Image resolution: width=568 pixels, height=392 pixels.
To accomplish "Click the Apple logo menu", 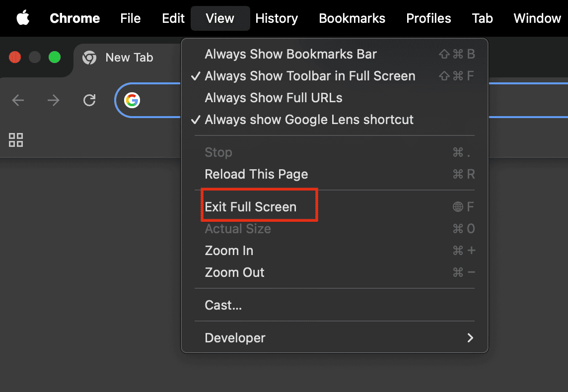I will coord(23,18).
